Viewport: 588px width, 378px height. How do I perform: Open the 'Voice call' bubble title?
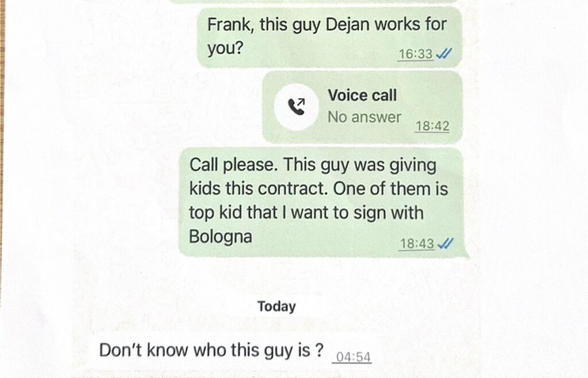(x=362, y=95)
